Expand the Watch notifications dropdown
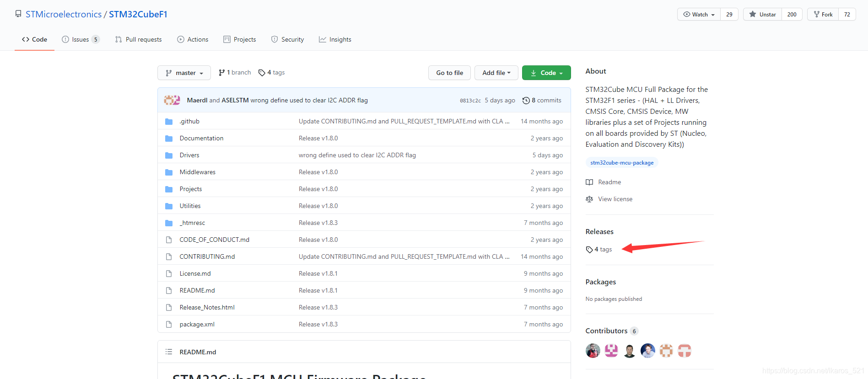 coord(699,15)
